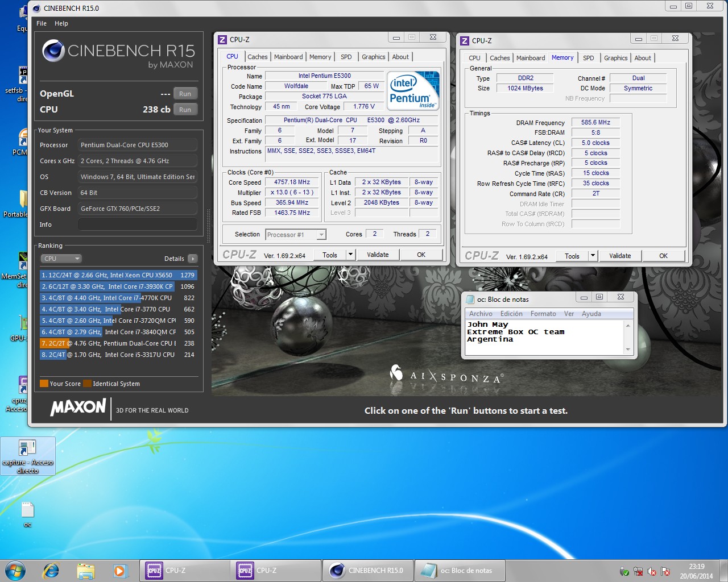Switch to first CPU-Z taskbar button
The image size is (728, 582).
tap(184, 570)
